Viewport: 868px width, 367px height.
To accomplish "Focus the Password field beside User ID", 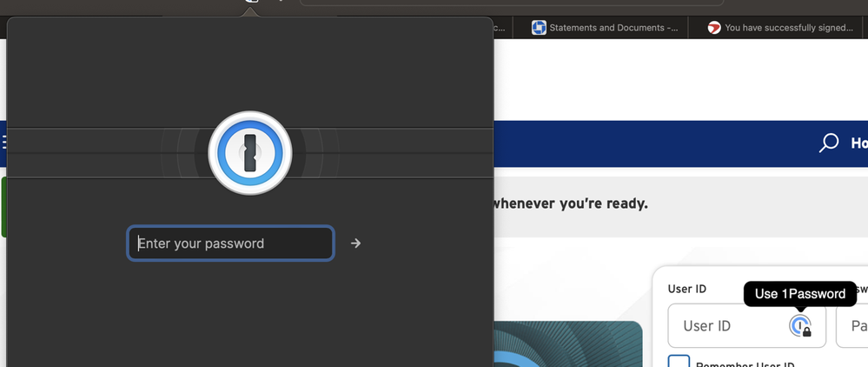I will 853,326.
